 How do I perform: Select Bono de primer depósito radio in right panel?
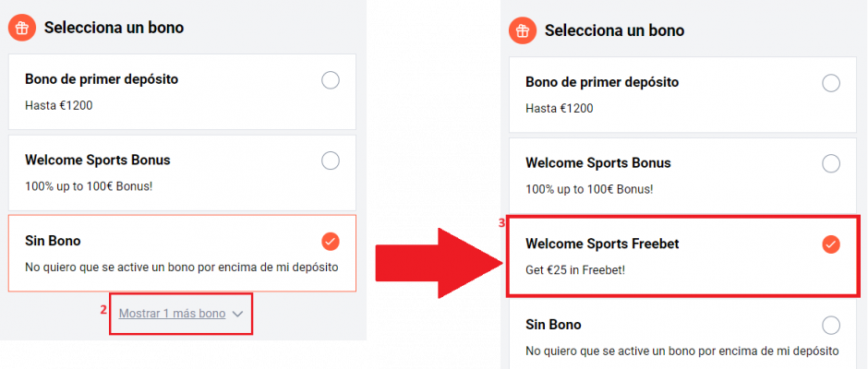[831, 84]
